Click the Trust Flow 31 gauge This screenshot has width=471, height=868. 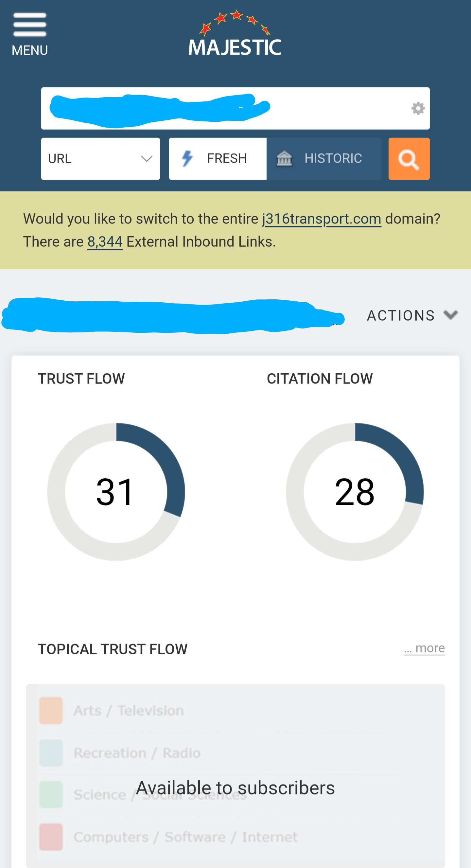[116, 492]
